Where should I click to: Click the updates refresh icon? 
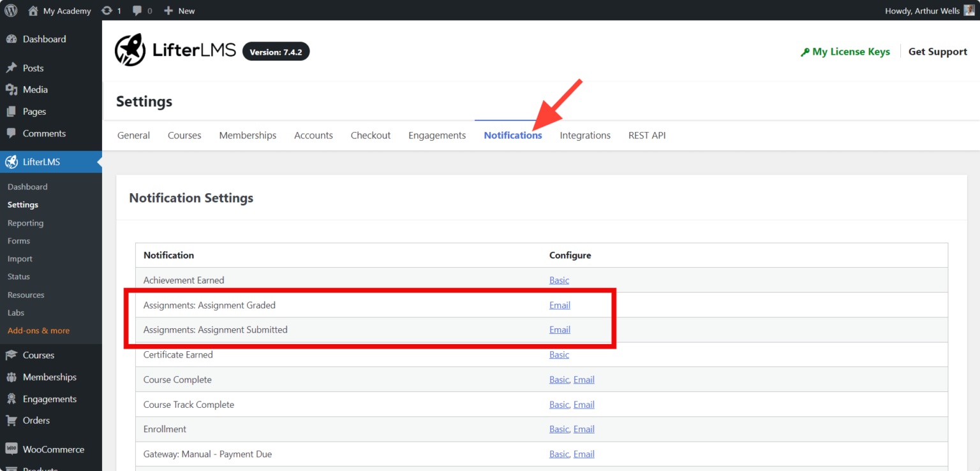coord(107,10)
